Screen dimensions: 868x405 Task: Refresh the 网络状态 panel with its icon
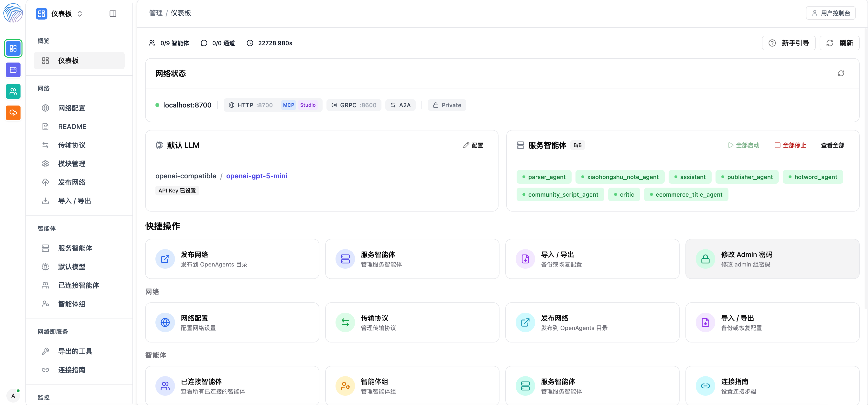click(x=841, y=74)
